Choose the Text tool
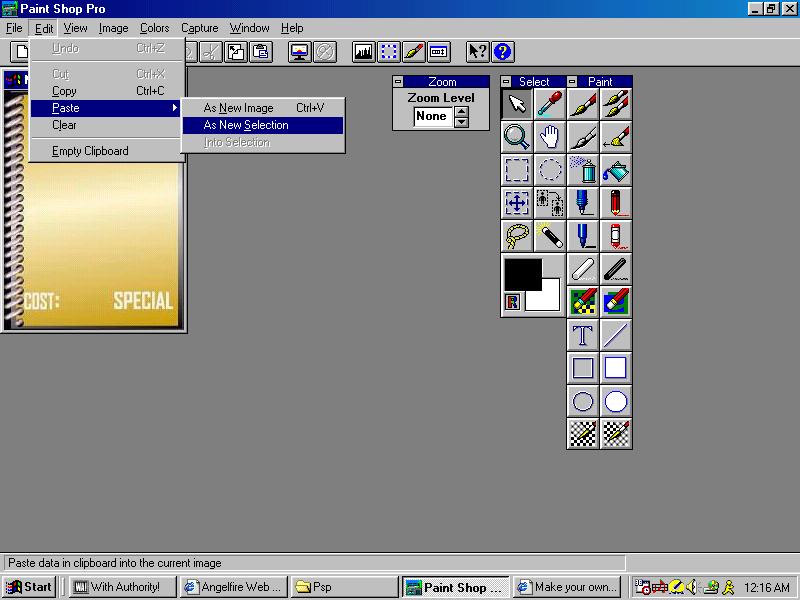Image resolution: width=800 pixels, height=600 pixels. click(x=583, y=335)
